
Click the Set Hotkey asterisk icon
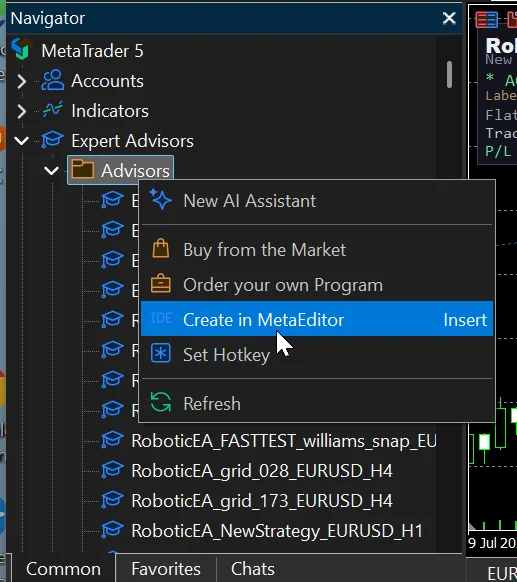161,353
